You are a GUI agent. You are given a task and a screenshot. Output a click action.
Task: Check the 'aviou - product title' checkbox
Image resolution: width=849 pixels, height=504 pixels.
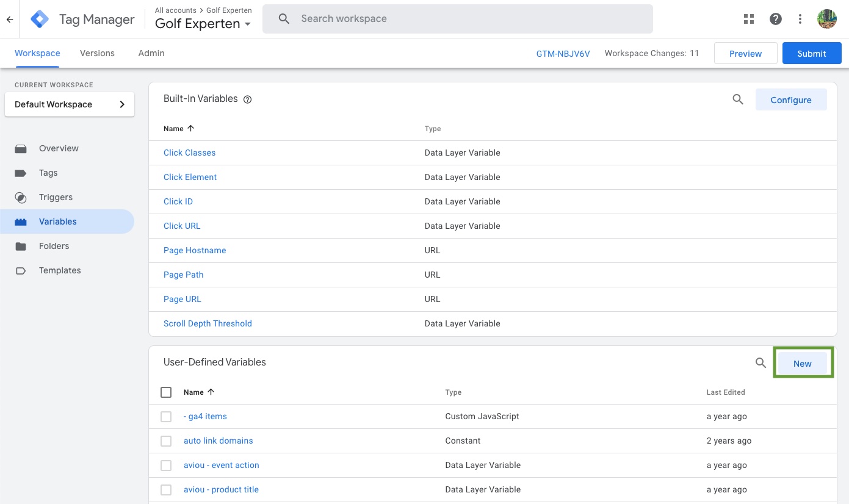tap(166, 490)
